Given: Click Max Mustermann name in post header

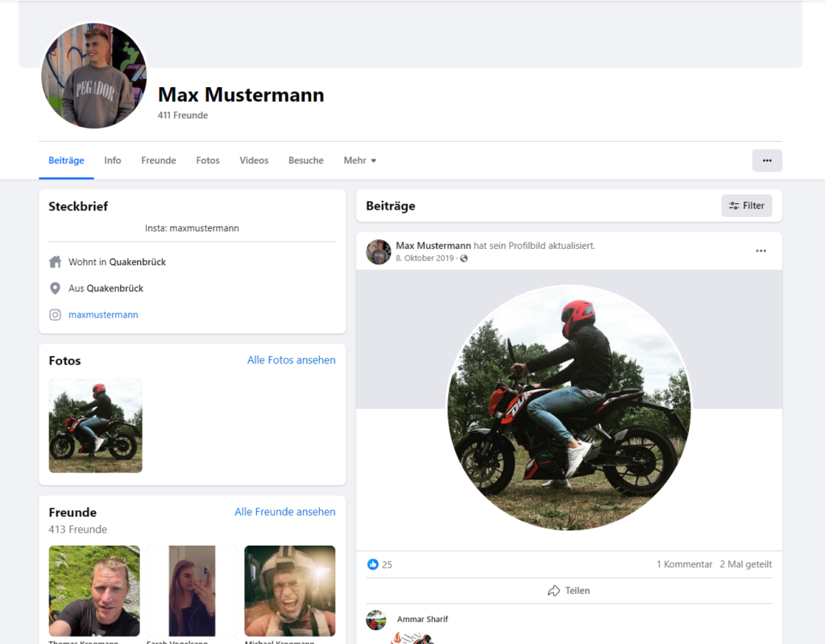Looking at the screenshot, I should (x=433, y=245).
